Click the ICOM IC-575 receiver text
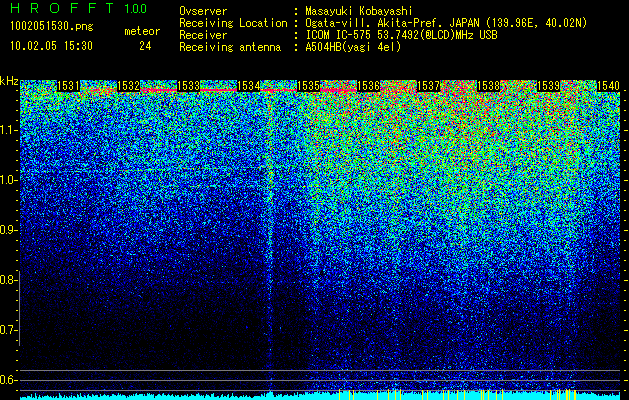This screenshot has height=400, width=629. click(x=402, y=35)
